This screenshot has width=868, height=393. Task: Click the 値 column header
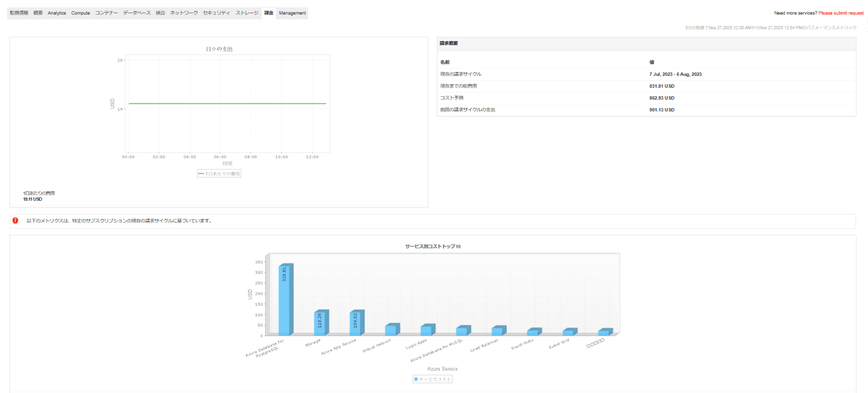(x=651, y=62)
